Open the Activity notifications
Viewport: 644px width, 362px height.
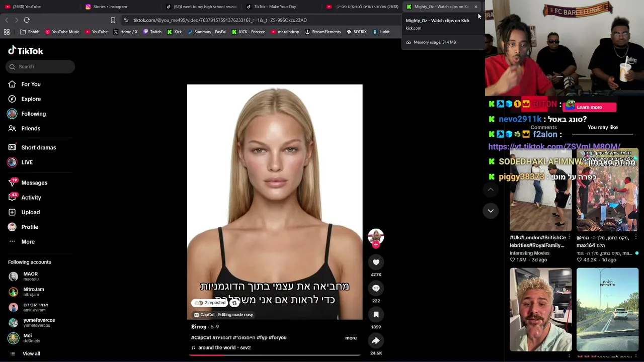tap(31, 198)
